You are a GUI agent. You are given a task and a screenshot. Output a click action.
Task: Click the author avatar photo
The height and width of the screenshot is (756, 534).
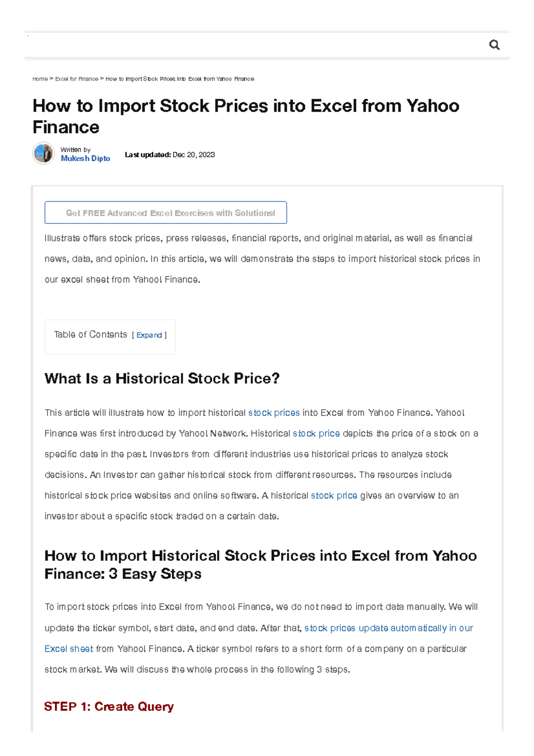pos(43,153)
